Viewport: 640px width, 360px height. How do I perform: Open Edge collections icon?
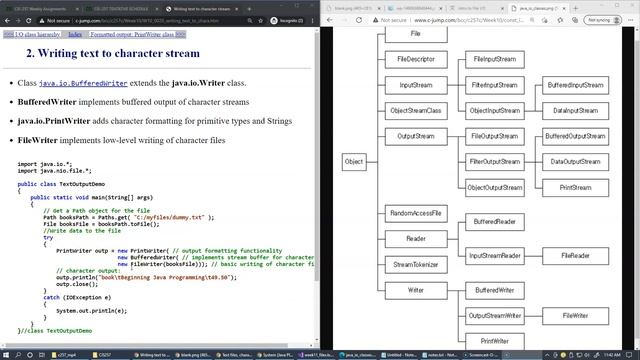[575, 20]
